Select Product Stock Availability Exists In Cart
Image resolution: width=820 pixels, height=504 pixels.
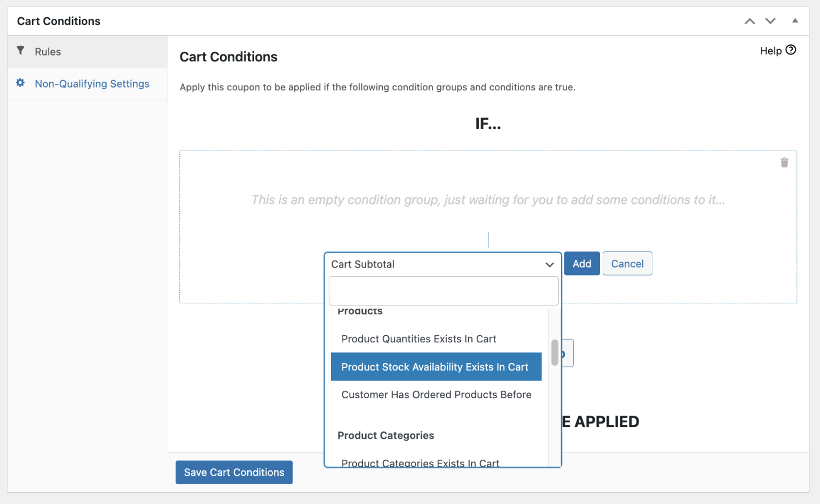pos(435,367)
